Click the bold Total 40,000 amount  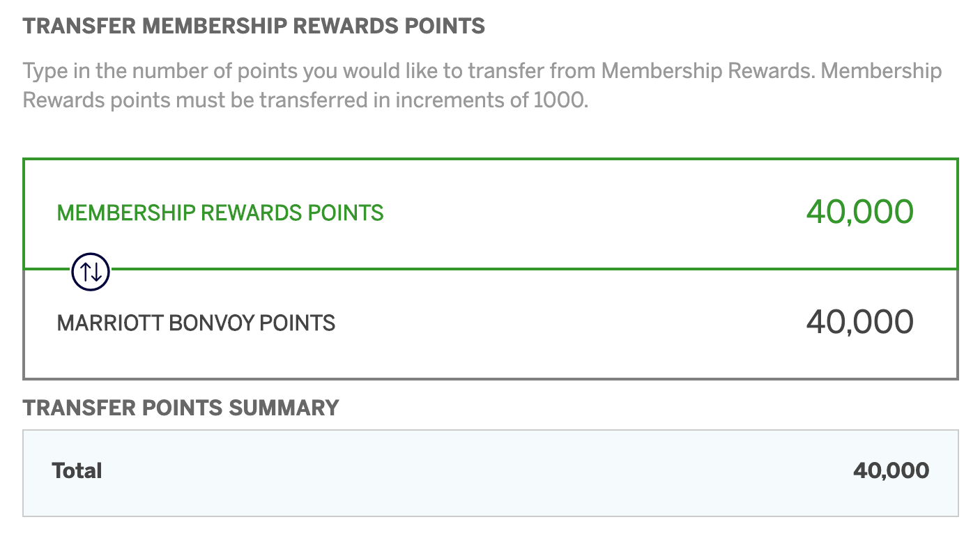(891, 470)
